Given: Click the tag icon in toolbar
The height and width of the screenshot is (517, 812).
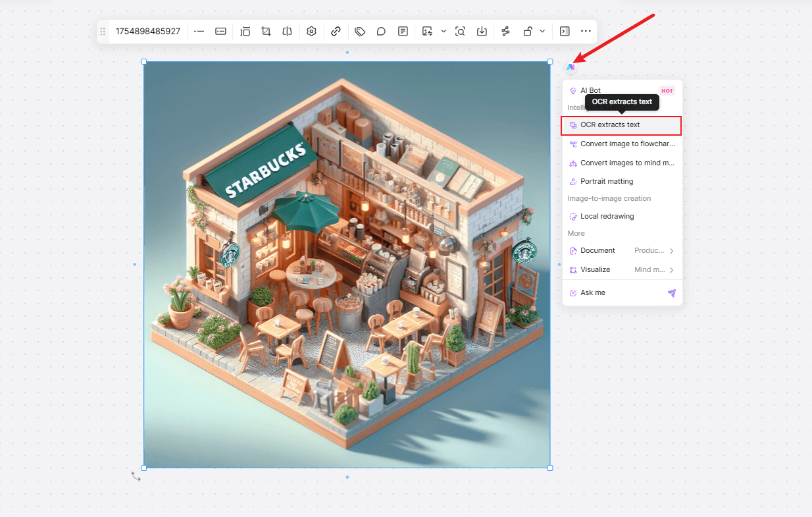Looking at the screenshot, I should 360,31.
